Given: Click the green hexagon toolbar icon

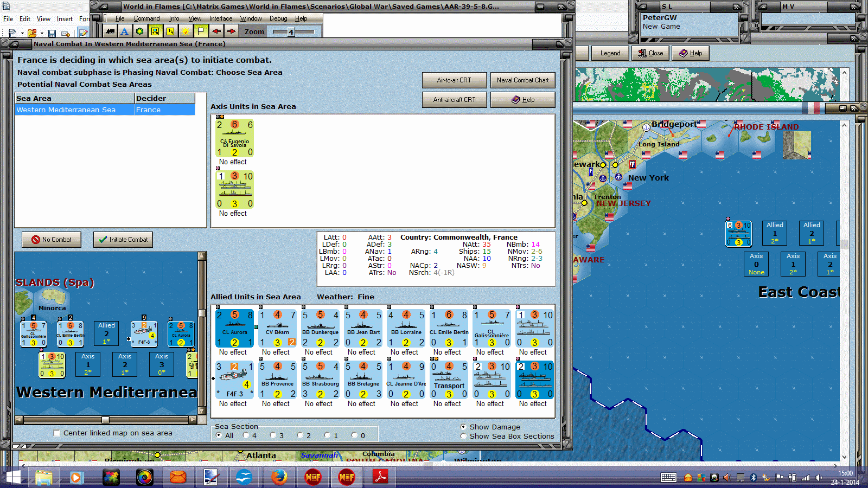Looking at the screenshot, I should point(140,31).
